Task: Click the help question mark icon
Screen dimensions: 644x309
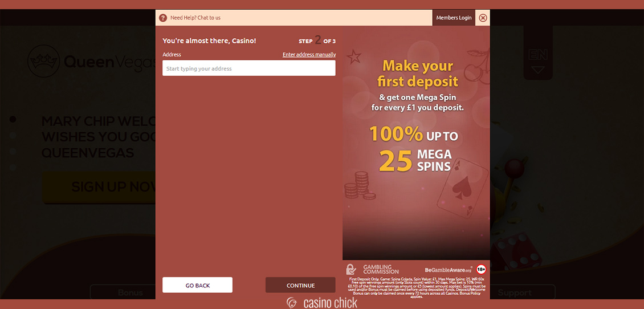Action: [163, 18]
